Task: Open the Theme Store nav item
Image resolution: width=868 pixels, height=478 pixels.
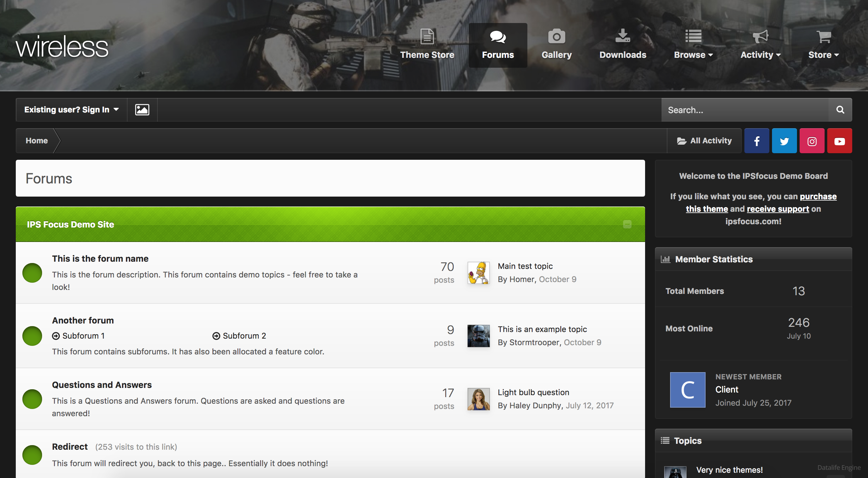Action: [427, 45]
